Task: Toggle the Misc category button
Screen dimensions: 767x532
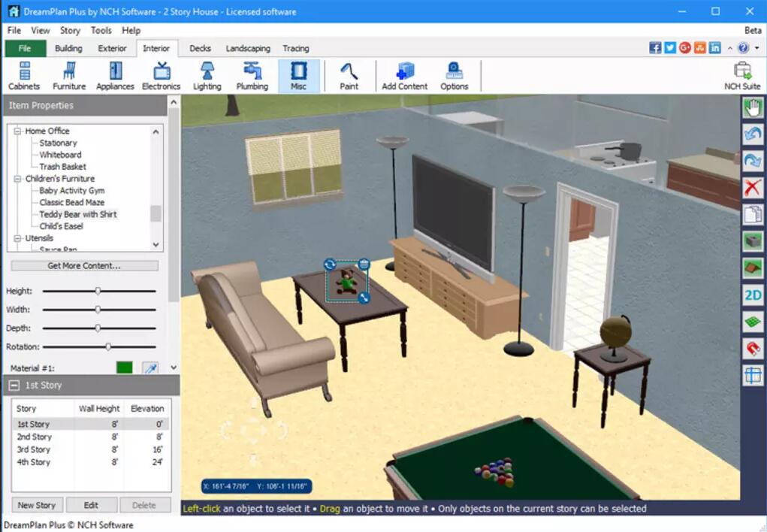Action: 298,75
